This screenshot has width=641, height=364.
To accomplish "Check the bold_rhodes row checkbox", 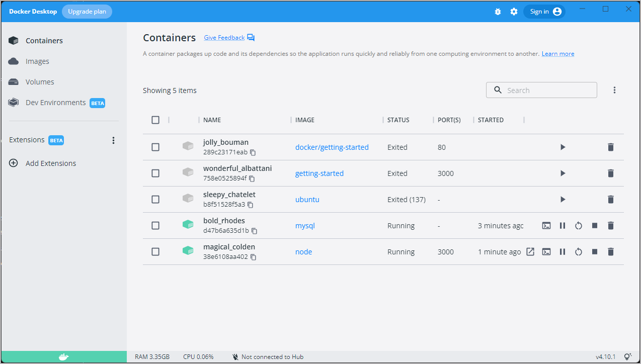I will click(x=155, y=226).
